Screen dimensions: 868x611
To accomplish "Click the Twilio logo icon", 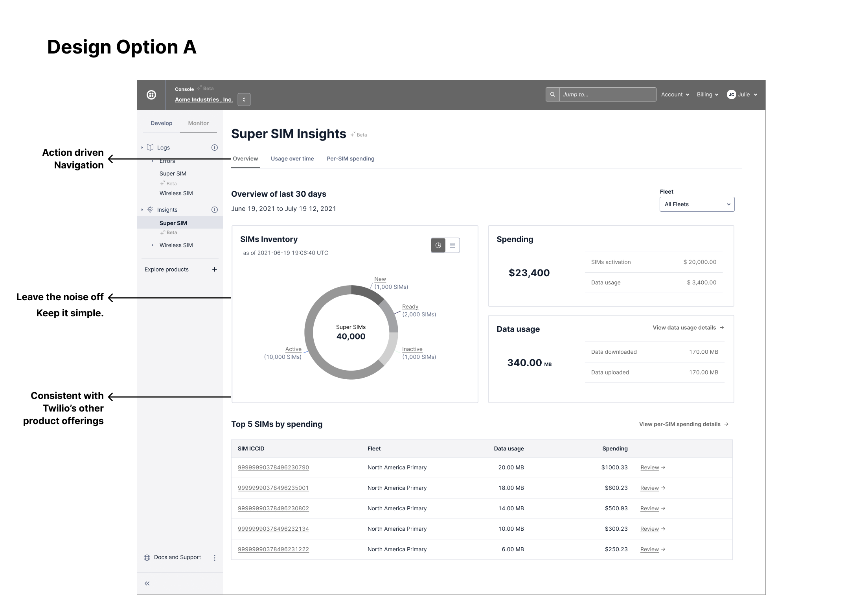I will [x=151, y=95].
